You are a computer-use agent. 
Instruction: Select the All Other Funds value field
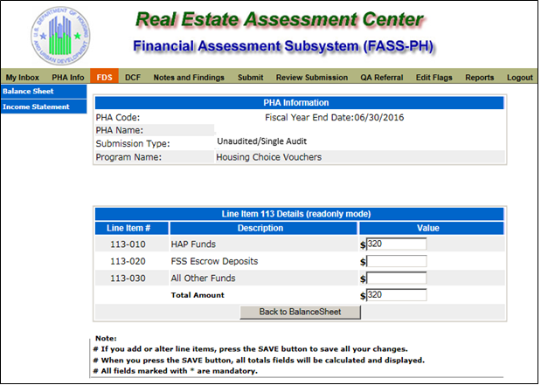pos(396,279)
